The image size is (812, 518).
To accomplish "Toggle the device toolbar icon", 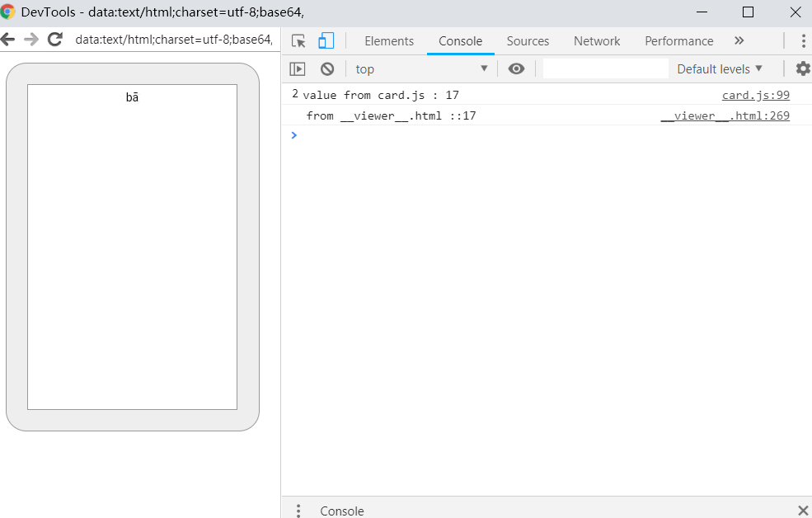I will pyautogui.click(x=326, y=40).
